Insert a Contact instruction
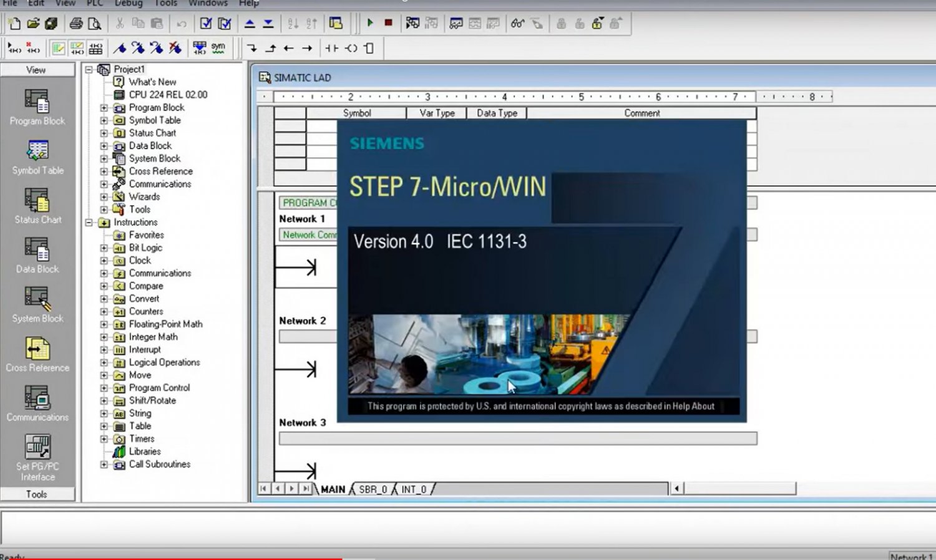The height and width of the screenshot is (560, 936). (x=332, y=48)
